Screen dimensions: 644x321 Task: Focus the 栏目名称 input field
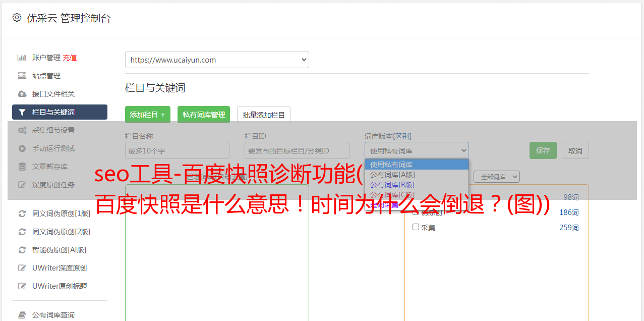pos(177,150)
